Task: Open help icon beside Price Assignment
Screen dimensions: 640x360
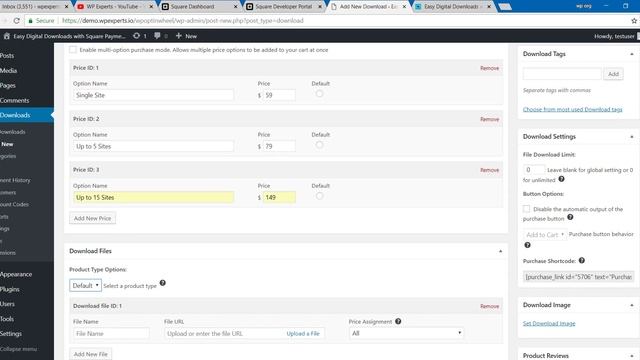Action: click(398, 321)
